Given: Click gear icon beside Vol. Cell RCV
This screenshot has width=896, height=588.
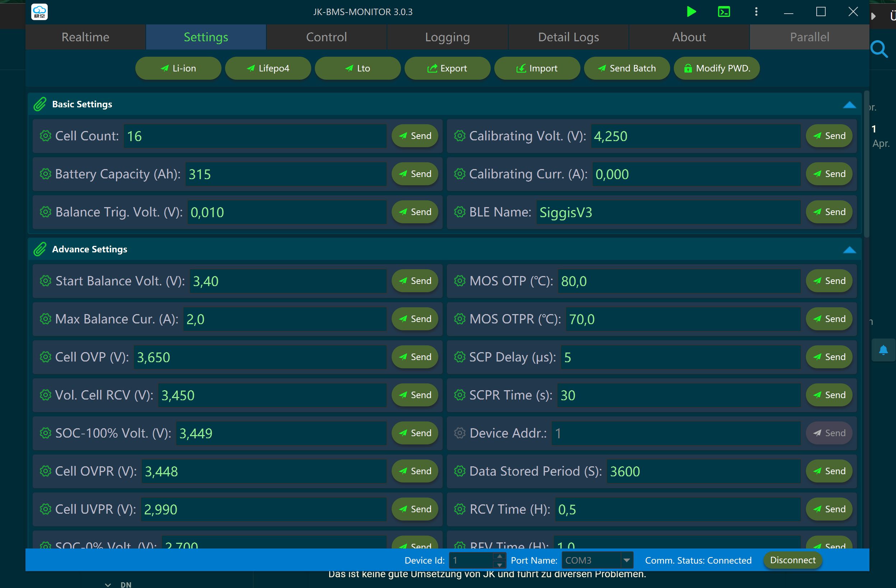Looking at the screenshot, I should [x=46, y=395].
